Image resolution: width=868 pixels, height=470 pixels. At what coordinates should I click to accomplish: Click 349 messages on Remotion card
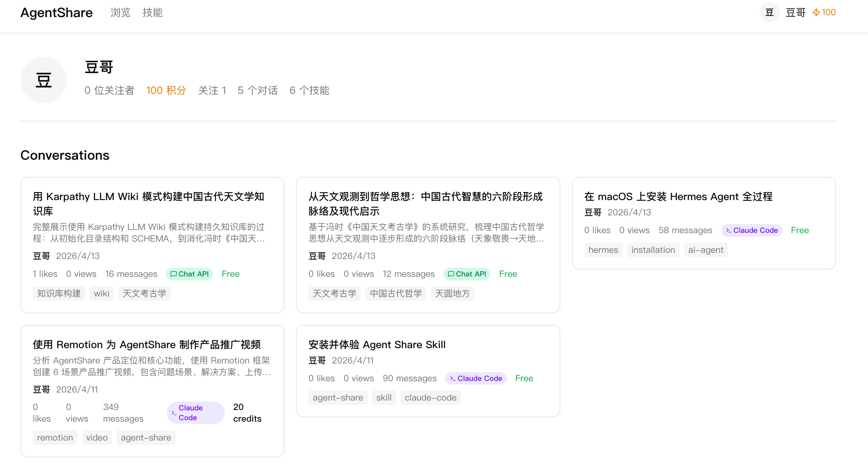(x=123, y=413)
